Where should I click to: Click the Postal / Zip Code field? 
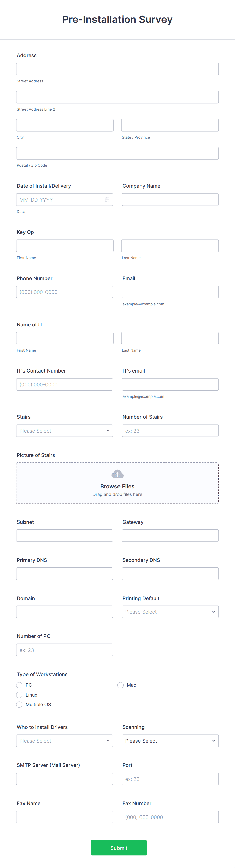pyautogui.click(x=117, y=153)
